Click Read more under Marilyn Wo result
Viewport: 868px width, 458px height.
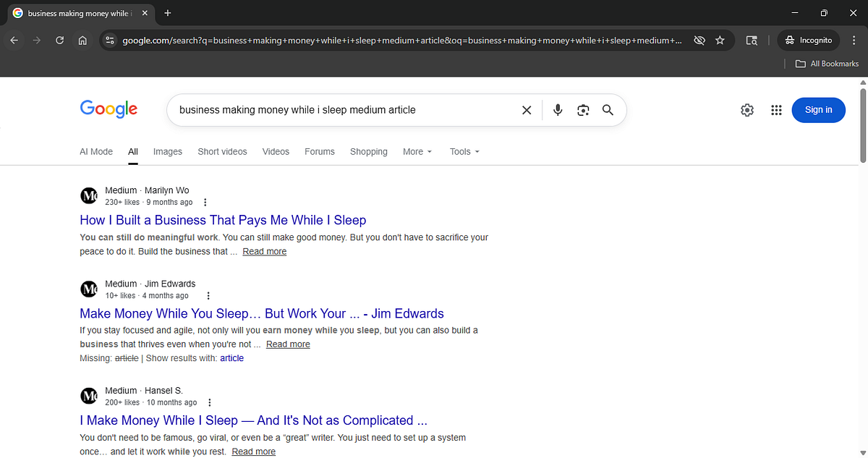pos(265,252)
